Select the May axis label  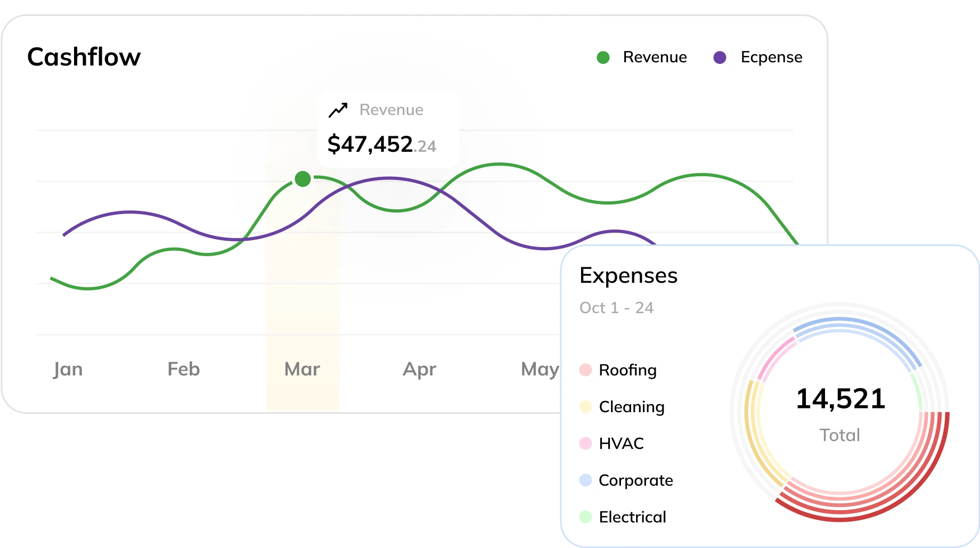coord(540,370)
